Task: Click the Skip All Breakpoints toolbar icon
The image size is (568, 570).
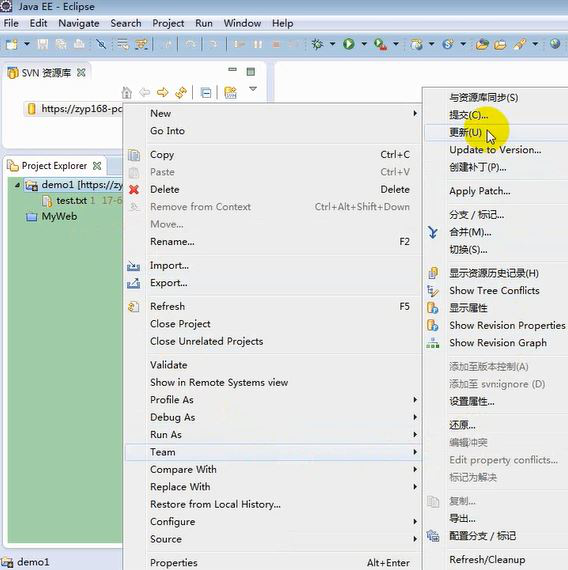Action: pyautogui.click(x=101, y=44)
